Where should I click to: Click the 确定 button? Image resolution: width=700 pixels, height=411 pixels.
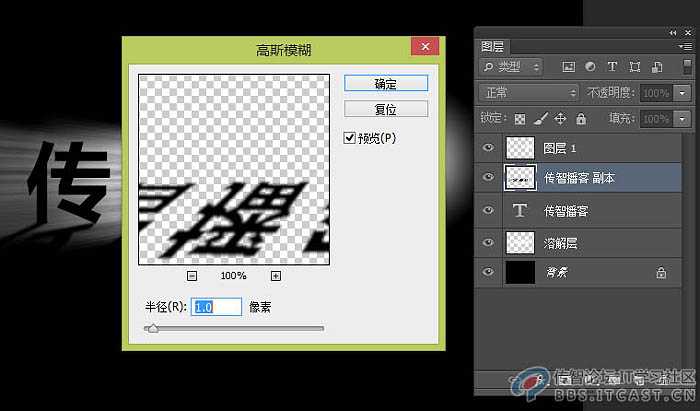pos(385,83)
